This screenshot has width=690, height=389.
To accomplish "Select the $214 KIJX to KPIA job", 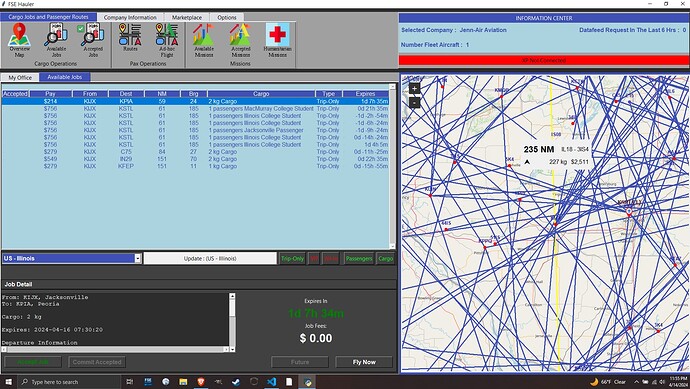I will pos(195,101).
